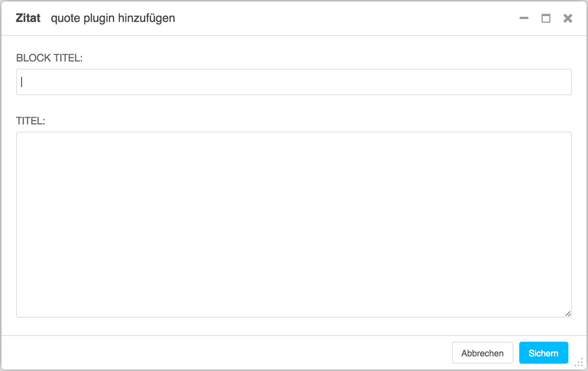The image size is (588, 371).
Task: Click the Abbrechen button
Action: pyautogui.click(x=482, y=353)
